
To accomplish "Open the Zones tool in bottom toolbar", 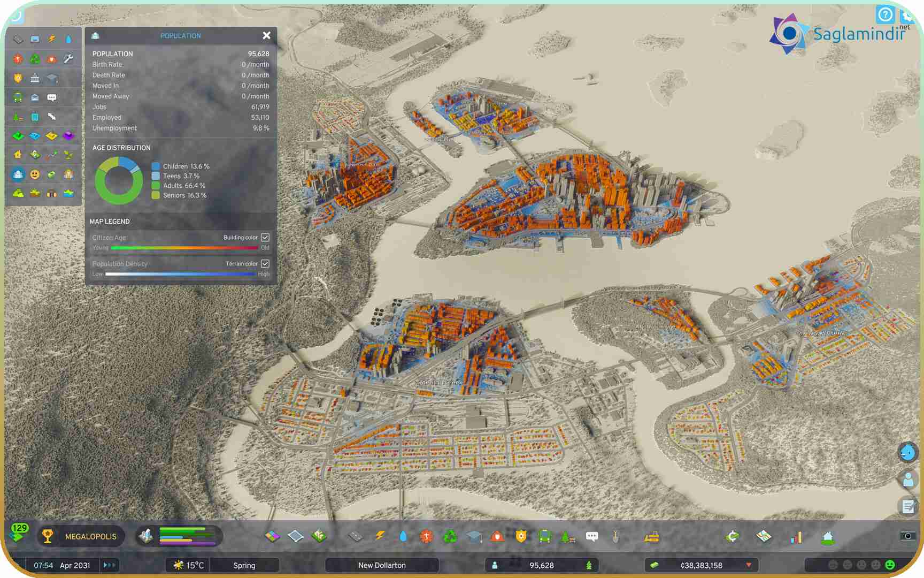I will [x=272, y=536].
